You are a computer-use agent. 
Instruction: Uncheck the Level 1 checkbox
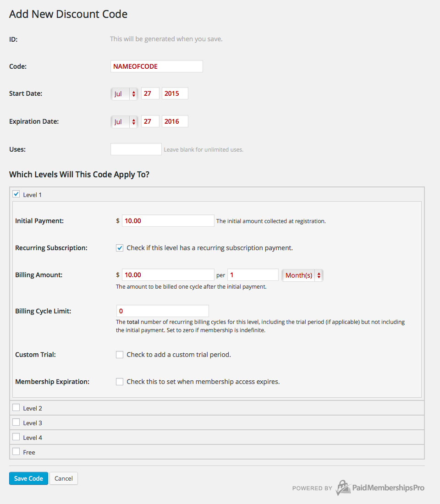click(x=16, y=194)
